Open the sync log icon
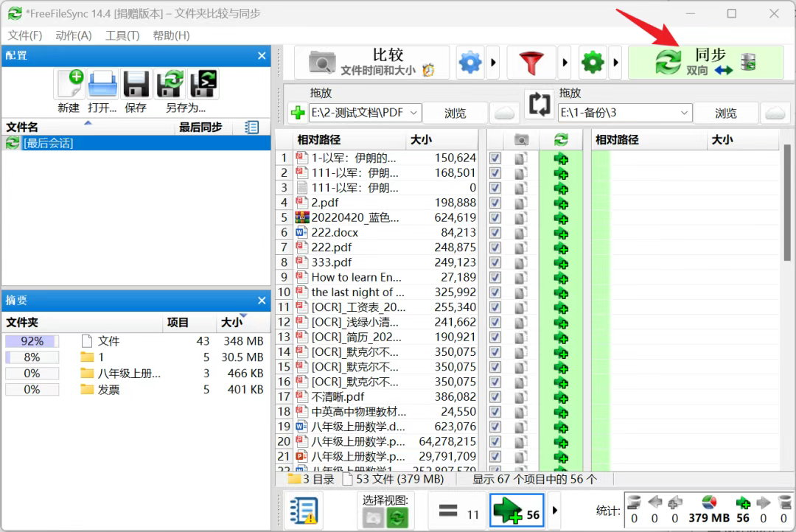The image size is (796, 532). pos(304,511)
